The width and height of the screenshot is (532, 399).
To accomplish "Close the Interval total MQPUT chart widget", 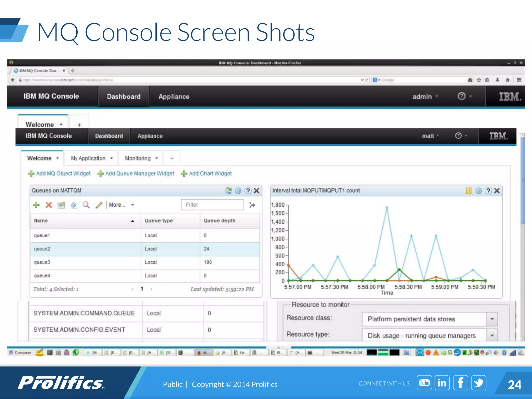I will click(x=497, y=191).
